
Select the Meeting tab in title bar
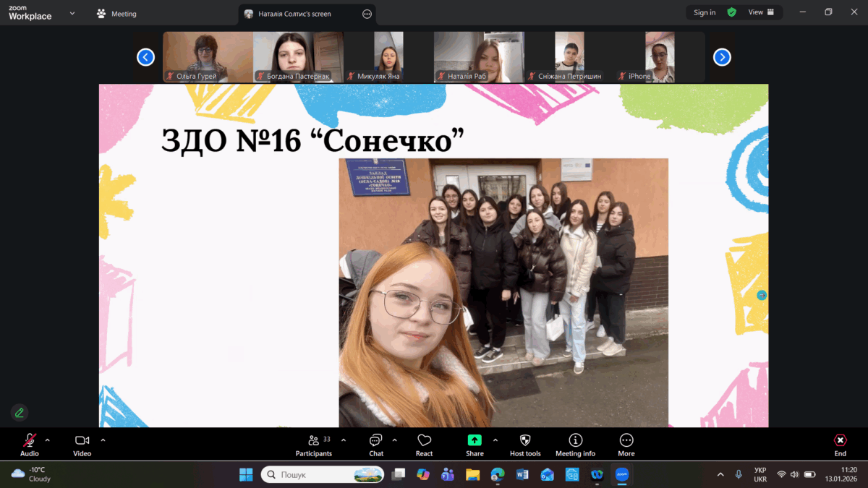point(116,14)
